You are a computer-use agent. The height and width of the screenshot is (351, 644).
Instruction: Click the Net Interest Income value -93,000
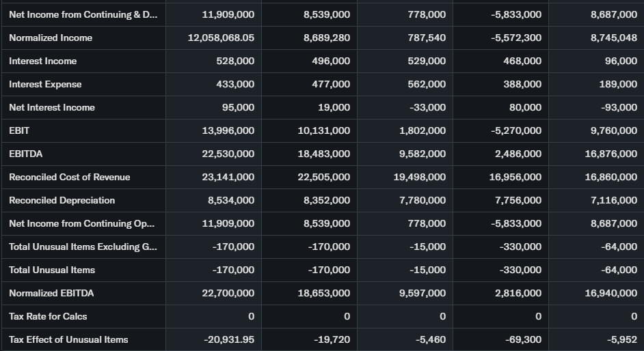coord(619,108)
